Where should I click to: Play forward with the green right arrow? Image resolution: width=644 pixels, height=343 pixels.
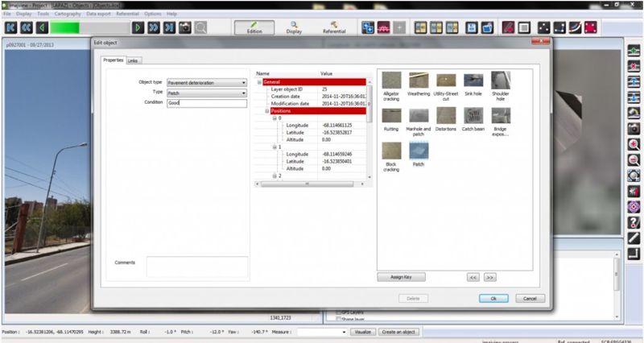[138, 28]
